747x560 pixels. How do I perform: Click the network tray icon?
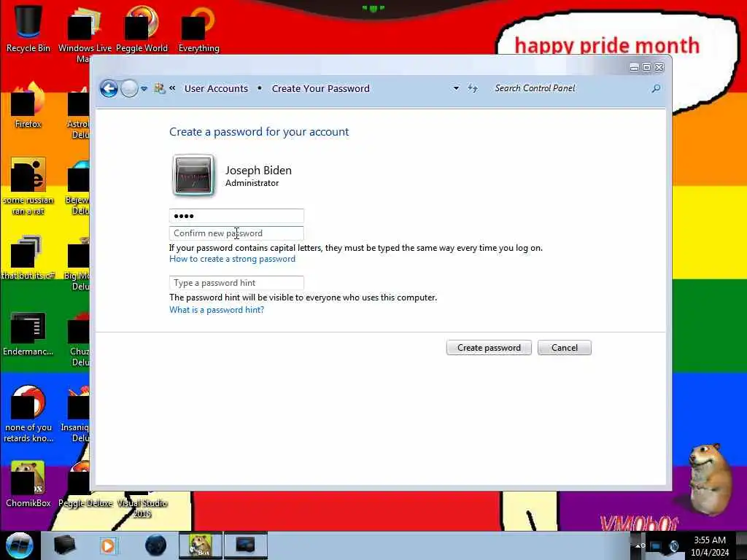656,546
